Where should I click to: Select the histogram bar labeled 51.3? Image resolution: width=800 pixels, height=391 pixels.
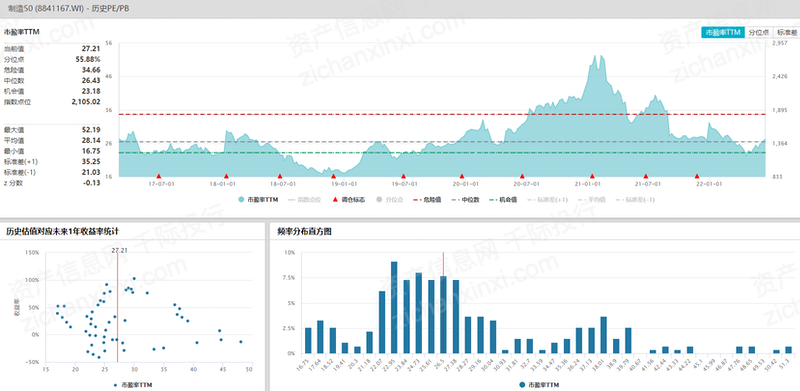[x=789, y=350]
